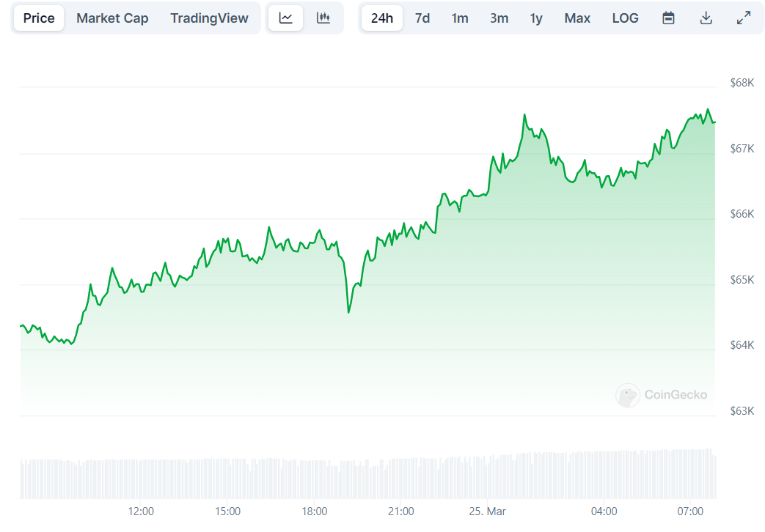The width and height of the screenshot is (765, 532).
Task: Select the Price tab
Action: tap(39, 18)
